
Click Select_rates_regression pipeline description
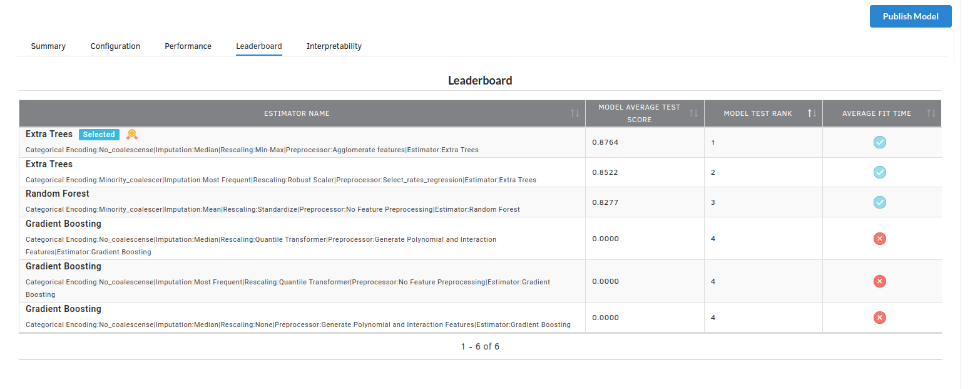(x=281, y=180)
